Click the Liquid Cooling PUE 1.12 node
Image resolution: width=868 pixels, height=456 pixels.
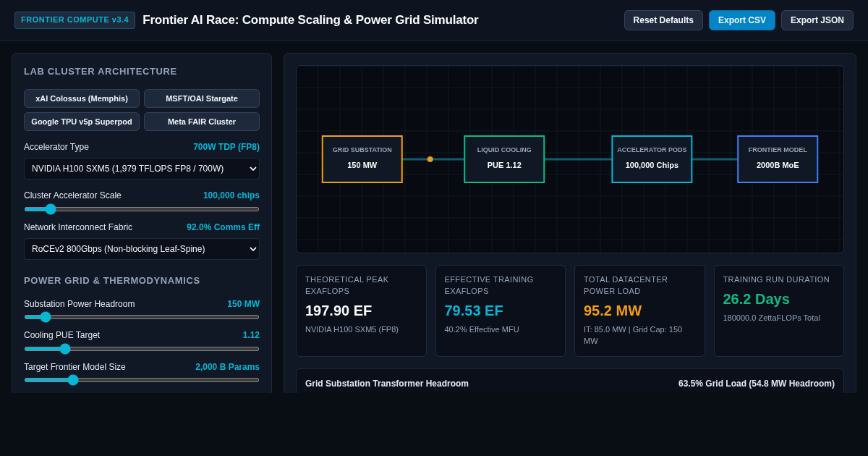coord(504,159)
